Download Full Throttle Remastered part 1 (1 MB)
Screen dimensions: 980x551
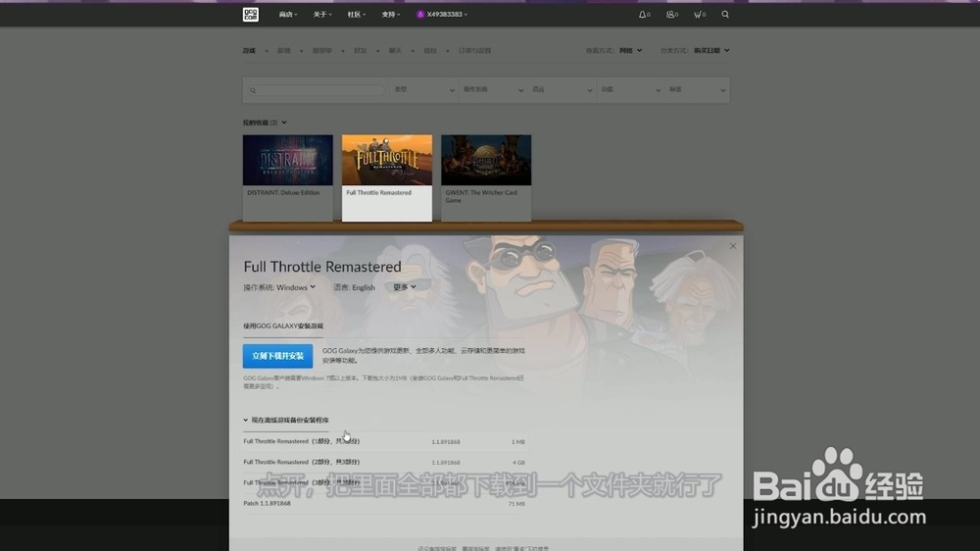384,441
